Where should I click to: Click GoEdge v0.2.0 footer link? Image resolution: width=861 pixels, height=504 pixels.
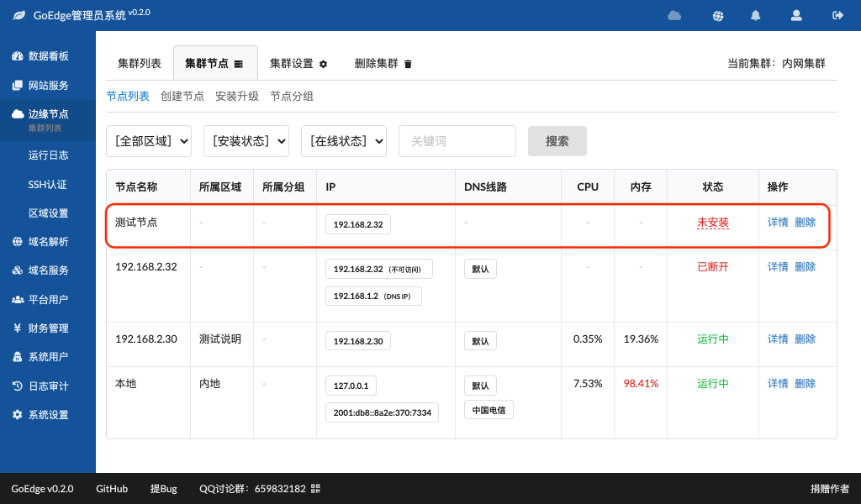pyautogui.click(x=42, y=489)
